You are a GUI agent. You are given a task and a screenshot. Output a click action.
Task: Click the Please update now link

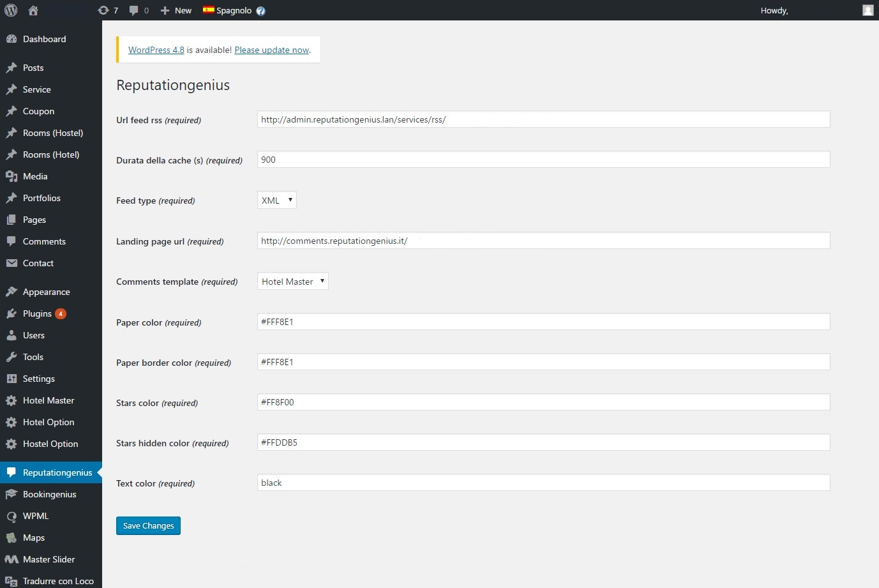coord(271,50)
